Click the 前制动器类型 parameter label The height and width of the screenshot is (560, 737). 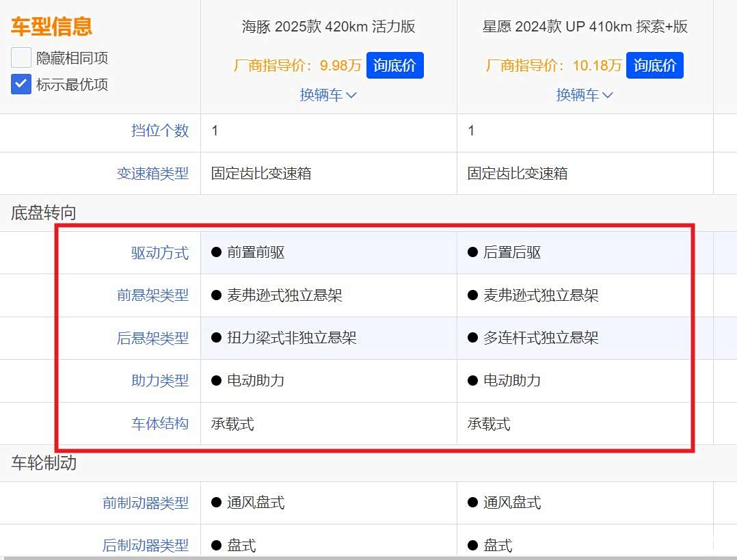[145, 503]
